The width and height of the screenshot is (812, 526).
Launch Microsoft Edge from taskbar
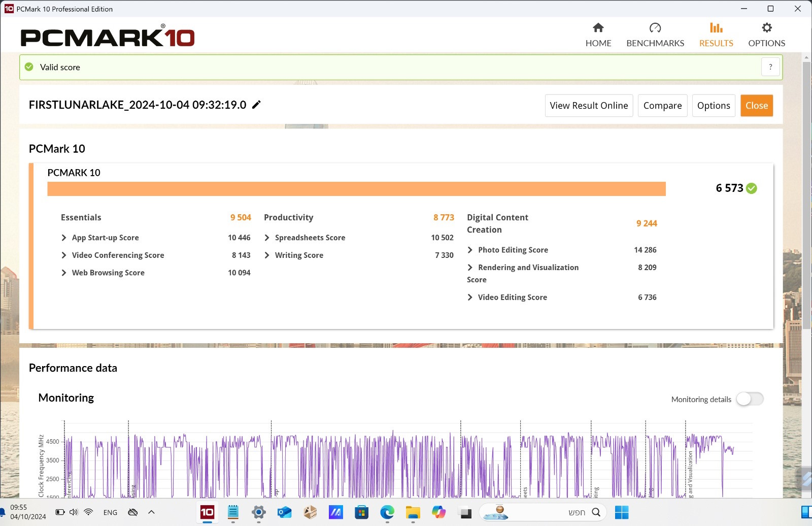(x=387, y=513)
